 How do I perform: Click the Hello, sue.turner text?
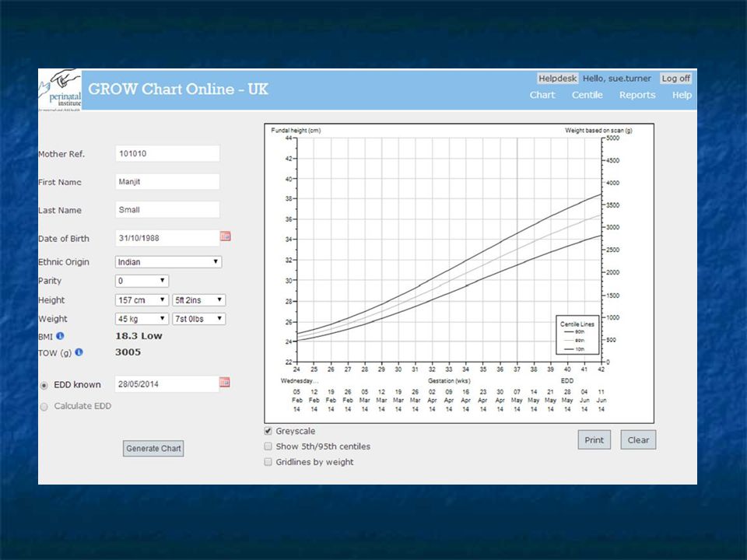tap(616, 78)
